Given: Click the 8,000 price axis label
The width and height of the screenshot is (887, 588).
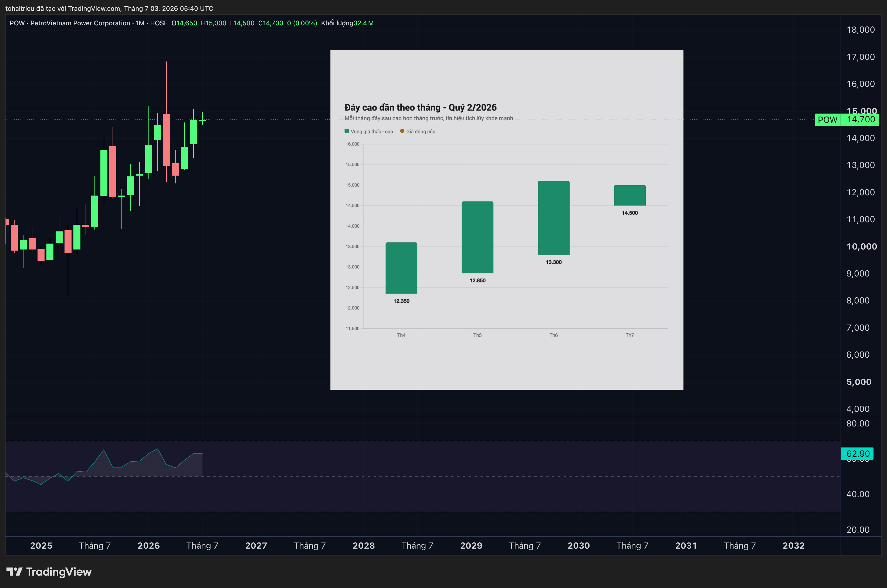Looking at the screenshot, I should (x=858, y=300).
